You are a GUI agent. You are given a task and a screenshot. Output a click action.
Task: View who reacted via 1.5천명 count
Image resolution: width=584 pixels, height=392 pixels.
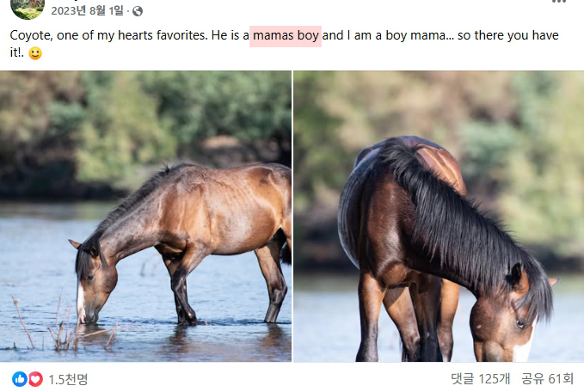coord(68,379)
